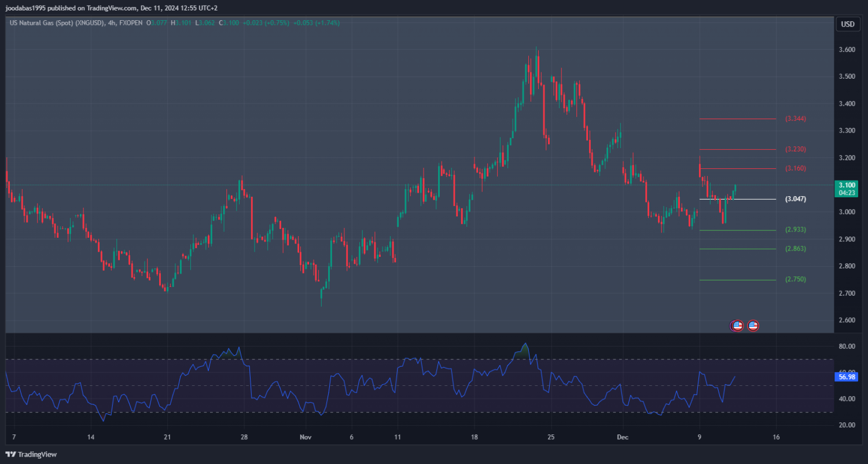Select the green 2.863 support level label
This screenshot has width=868, height=464.
pyautogui.click(x=795, y=249)
